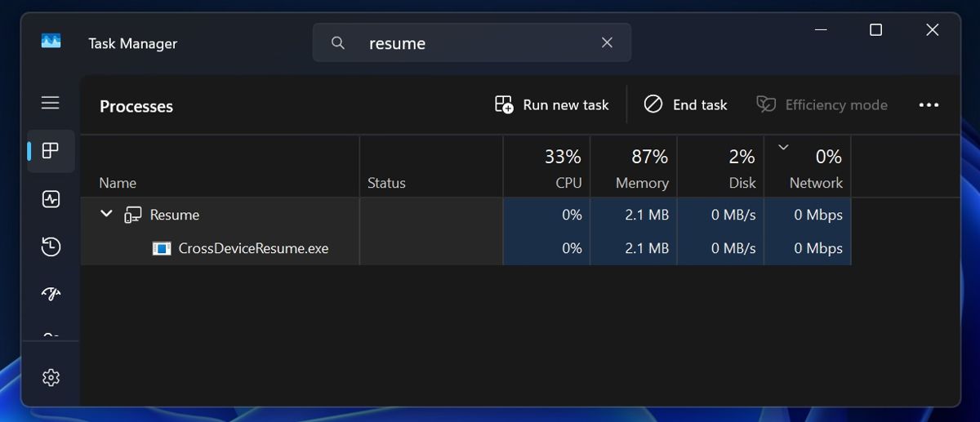Toggle the hamburger navigation menu
Image resolution: width=980 pixels, height=422 pixels.
[x=51, y=103]
